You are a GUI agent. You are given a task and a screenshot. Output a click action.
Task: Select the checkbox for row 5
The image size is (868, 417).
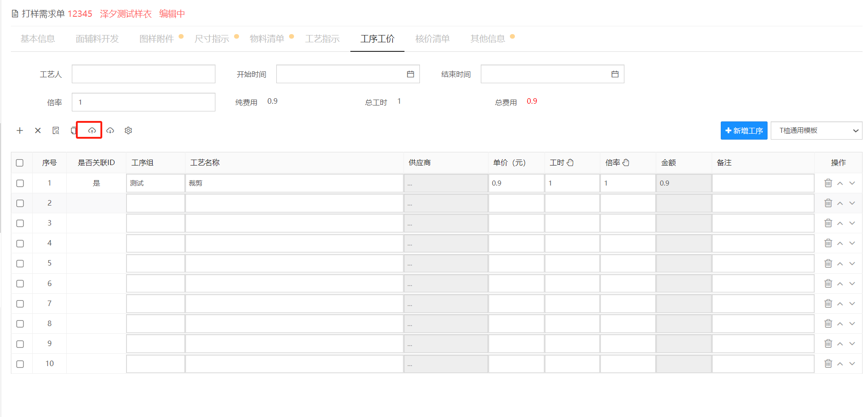point(20,264)
